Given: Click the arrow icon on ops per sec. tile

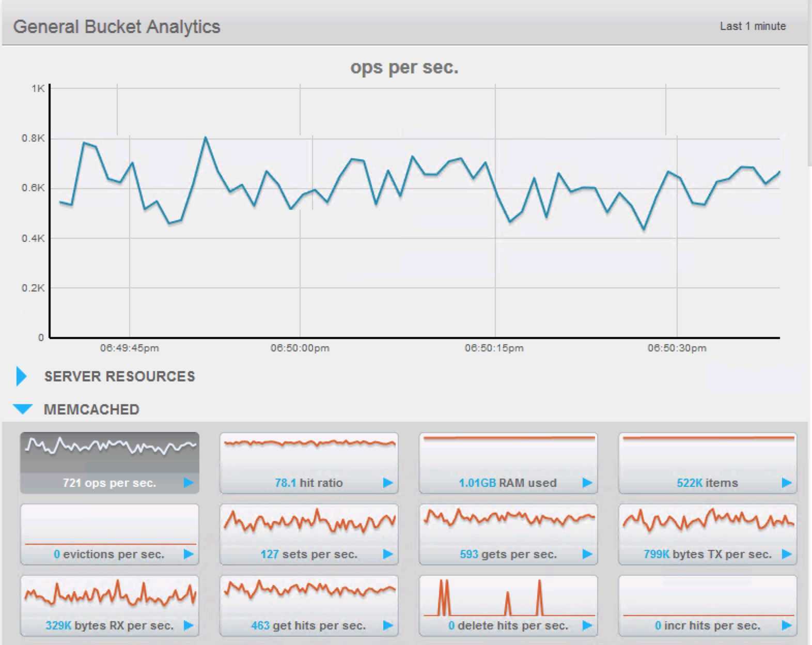Looking at the screenshot, I should pos(189,483).
